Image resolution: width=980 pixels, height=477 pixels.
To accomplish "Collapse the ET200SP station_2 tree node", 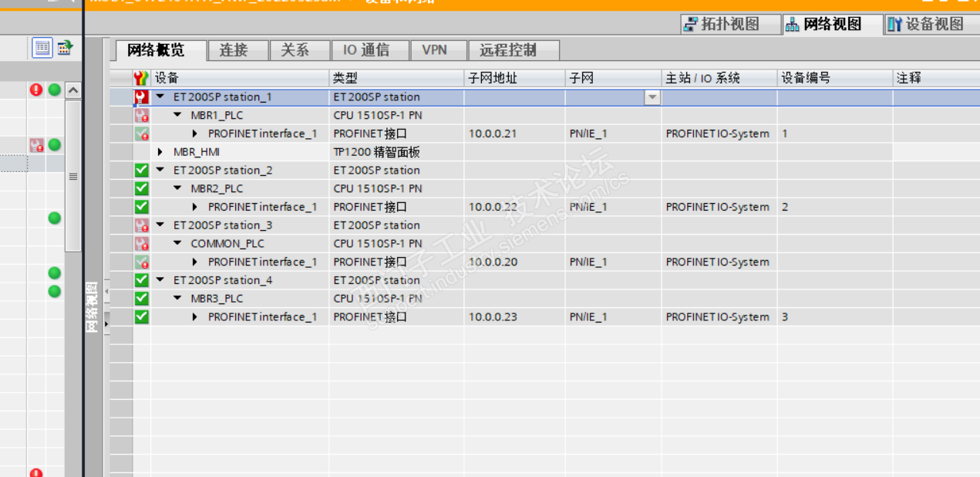I will [x=160, y=171].
